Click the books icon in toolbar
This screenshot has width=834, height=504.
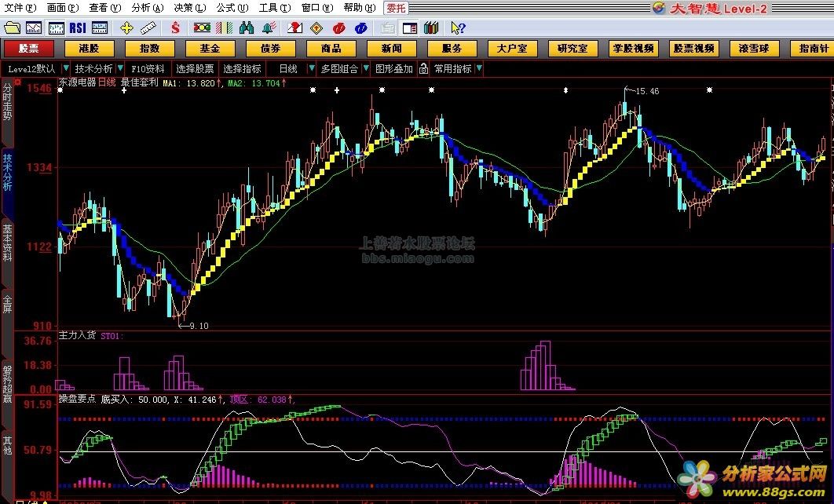tap(430, 28)
